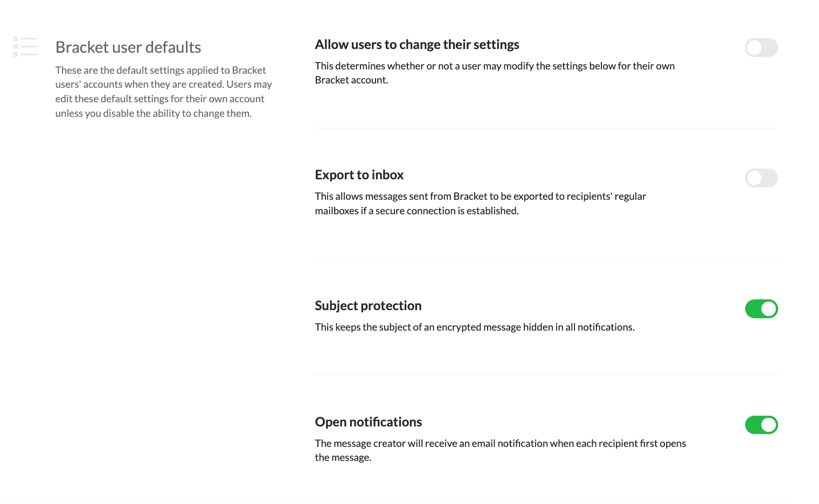Click the horizontal rule below Open notifications section
This screenshot has height=504, width=819.
pos(399,501)
